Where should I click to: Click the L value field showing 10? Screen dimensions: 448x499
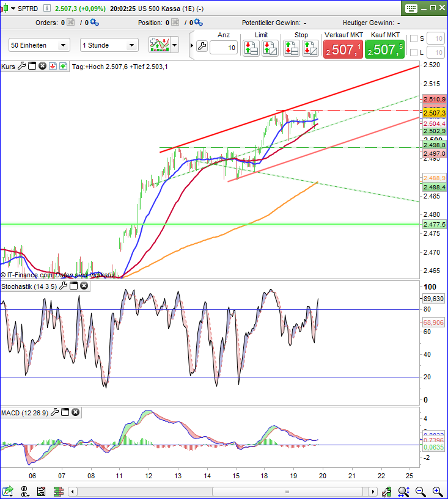click(x=436, y=52)
